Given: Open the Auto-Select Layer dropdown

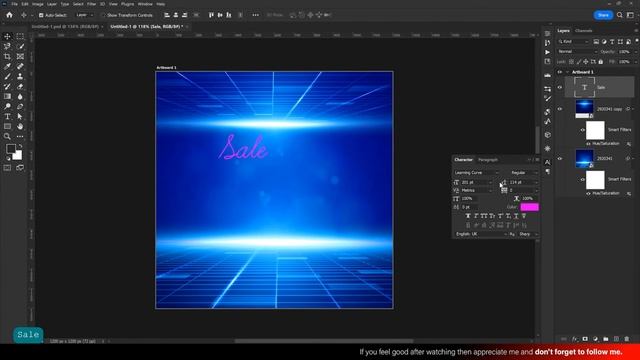Looking at the screenshot, I should pyautogui.click(x=85, y=15).
